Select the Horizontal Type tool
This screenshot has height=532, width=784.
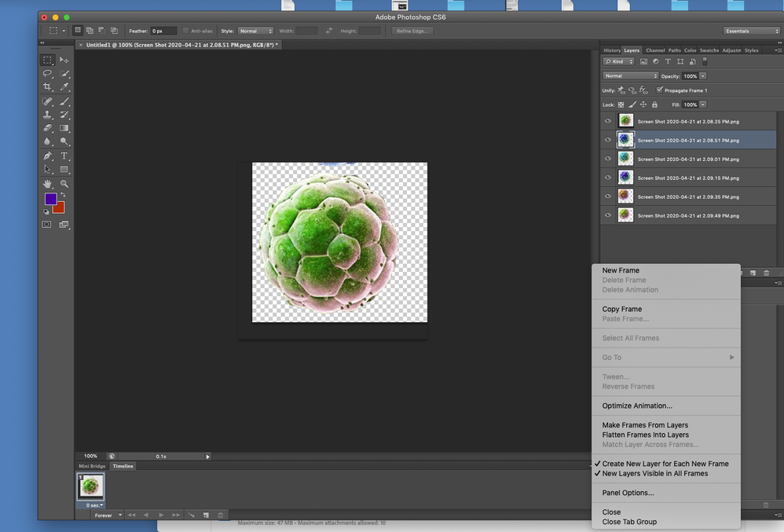tap(64, 156)
